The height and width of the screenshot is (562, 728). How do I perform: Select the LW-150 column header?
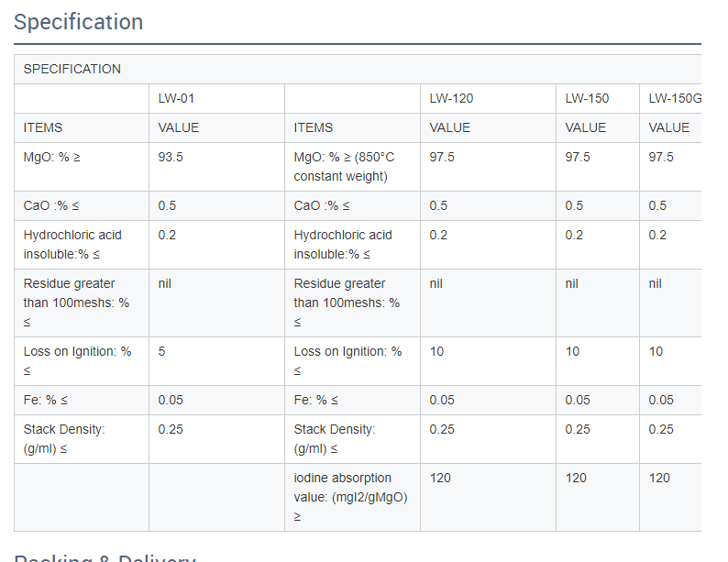(x=587, y=98)
